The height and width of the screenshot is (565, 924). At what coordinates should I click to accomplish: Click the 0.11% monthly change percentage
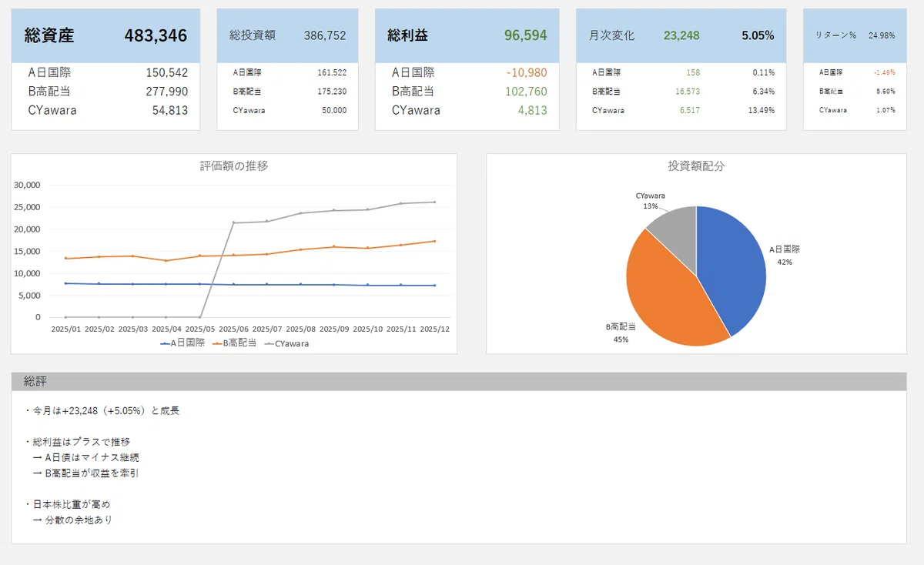[764, 72]
